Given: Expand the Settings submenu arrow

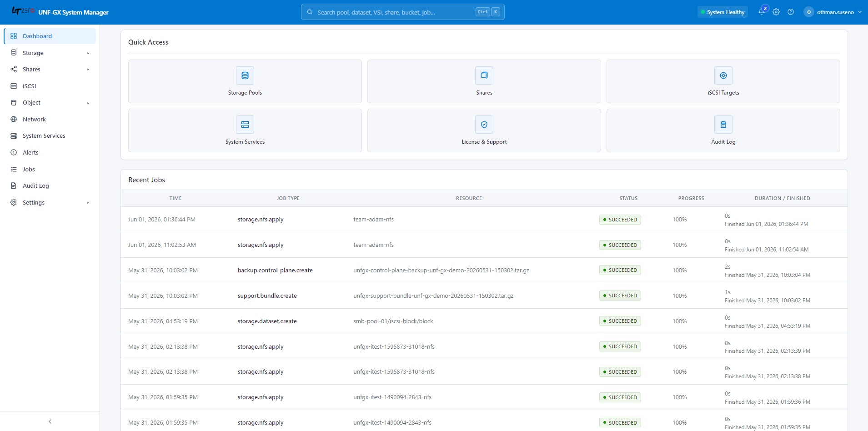Looking at the screenshot, I should click(x=88, y=203).
